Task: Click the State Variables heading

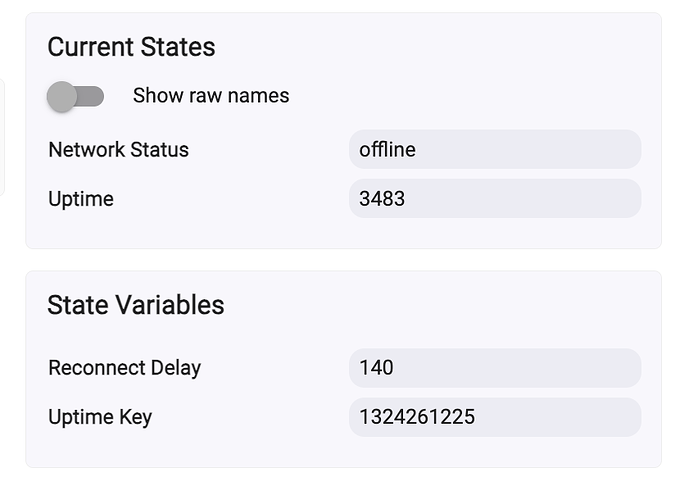Action: 136,305
